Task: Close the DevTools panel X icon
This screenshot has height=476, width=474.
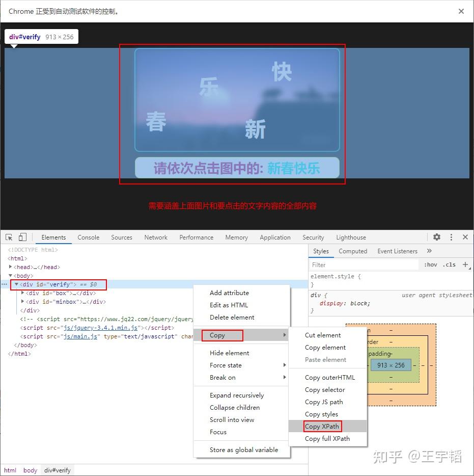Action: click(465, 237)
